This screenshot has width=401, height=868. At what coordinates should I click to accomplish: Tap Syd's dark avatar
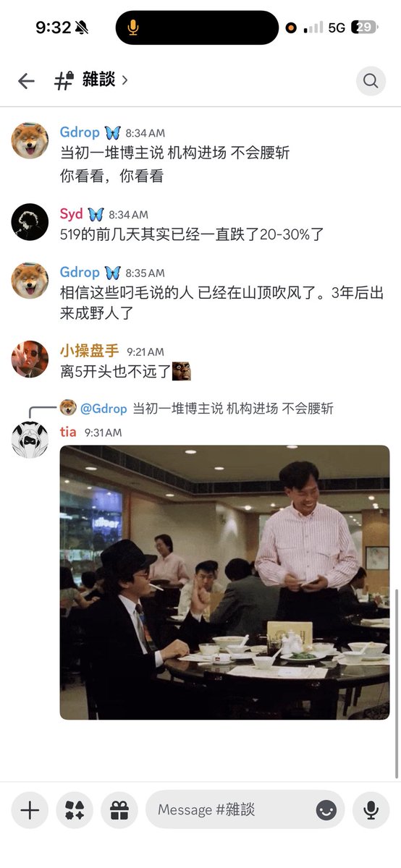[x=30, y=222]
